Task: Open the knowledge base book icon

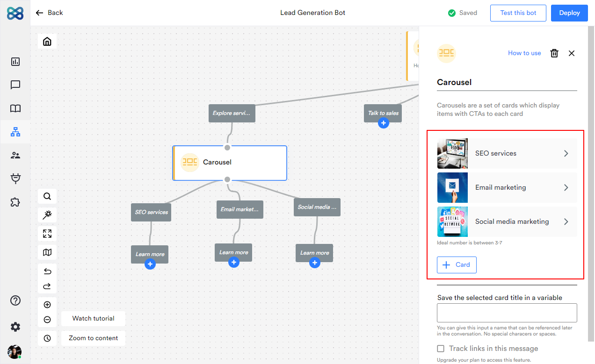Action: 15,108
